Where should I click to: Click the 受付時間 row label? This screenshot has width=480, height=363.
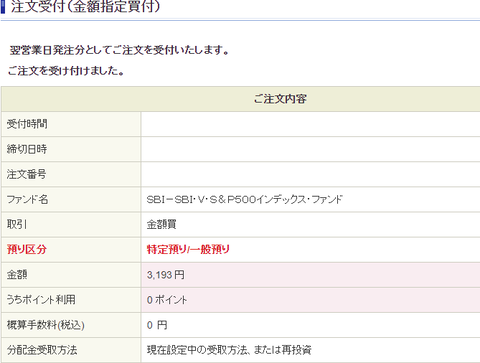[x=27, y=124]
